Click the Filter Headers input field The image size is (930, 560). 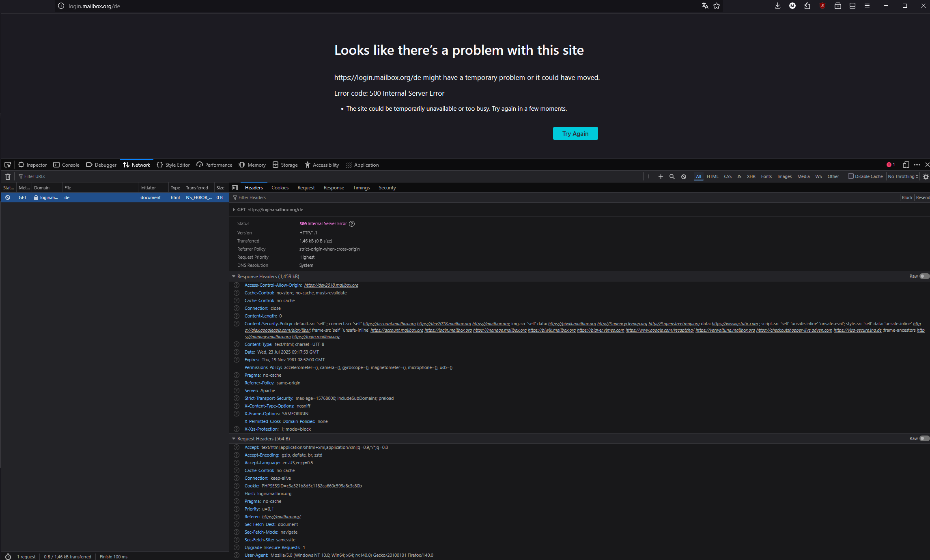point(564,197)
